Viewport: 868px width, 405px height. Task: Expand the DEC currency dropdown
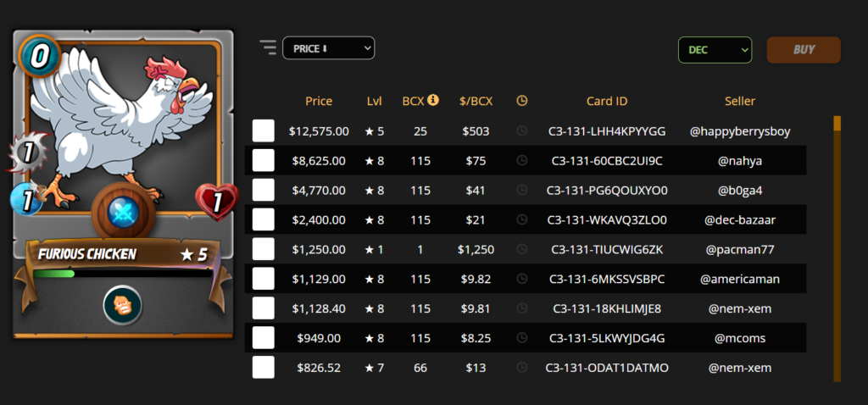point(715,50)
